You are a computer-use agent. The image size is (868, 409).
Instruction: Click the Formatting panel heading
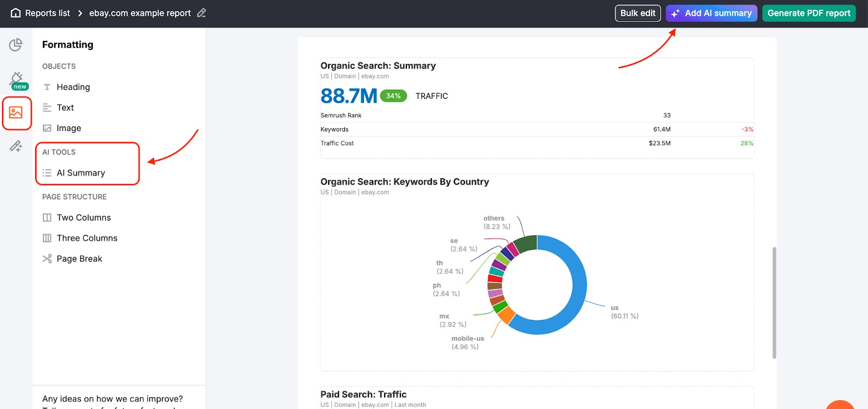click(68, 45)
